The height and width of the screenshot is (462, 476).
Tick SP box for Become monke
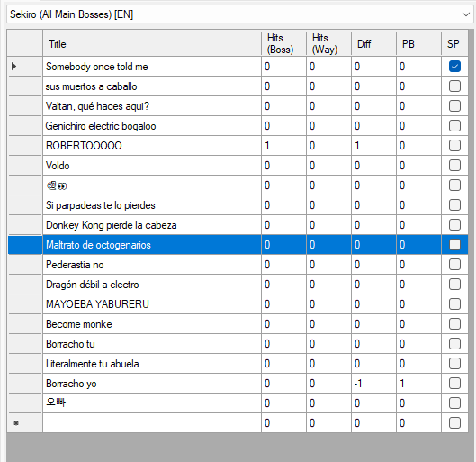454,324
